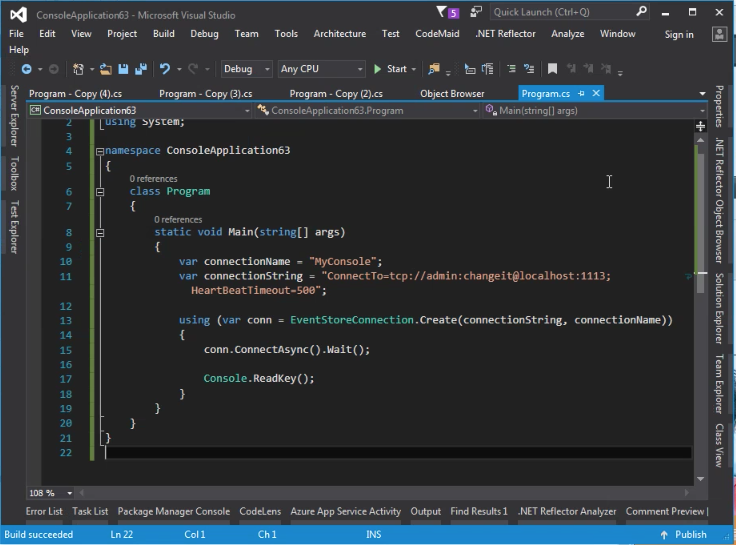The width and height of the screenshot is (736, 545).
Task: Open the Toolbox side tab
Action: coord(15,173)
